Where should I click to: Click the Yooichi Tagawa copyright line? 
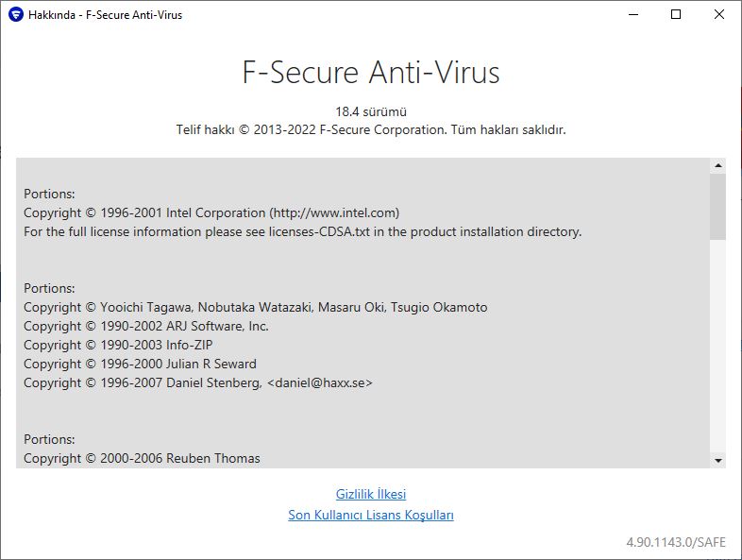[256, 307]
